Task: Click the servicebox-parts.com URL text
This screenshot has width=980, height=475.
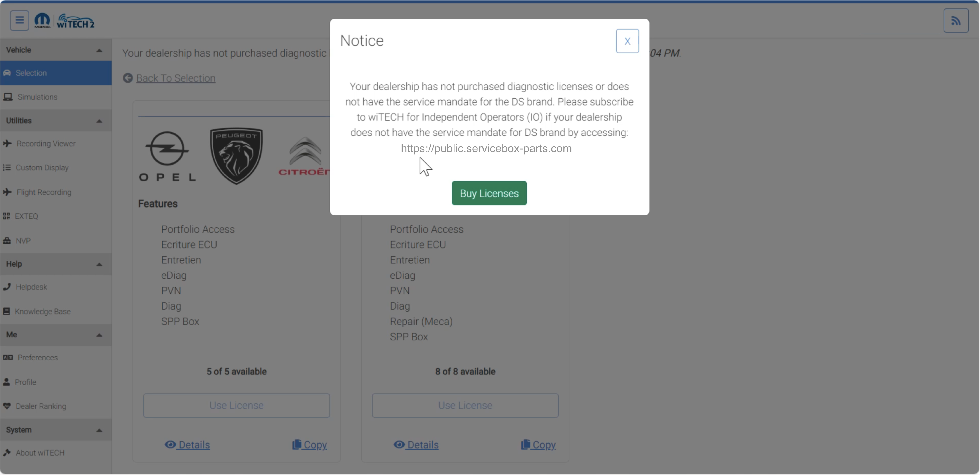Action: tap(486, 148)
